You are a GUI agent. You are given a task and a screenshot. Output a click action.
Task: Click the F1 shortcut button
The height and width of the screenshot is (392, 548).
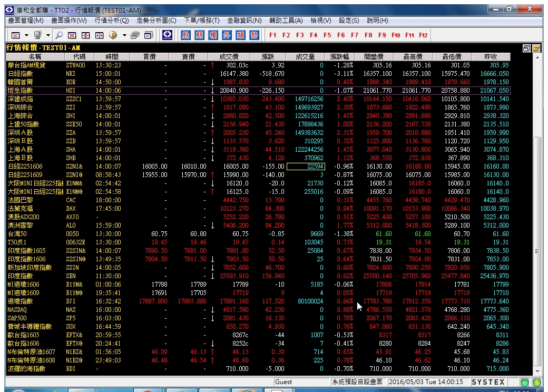coord(273,35)
